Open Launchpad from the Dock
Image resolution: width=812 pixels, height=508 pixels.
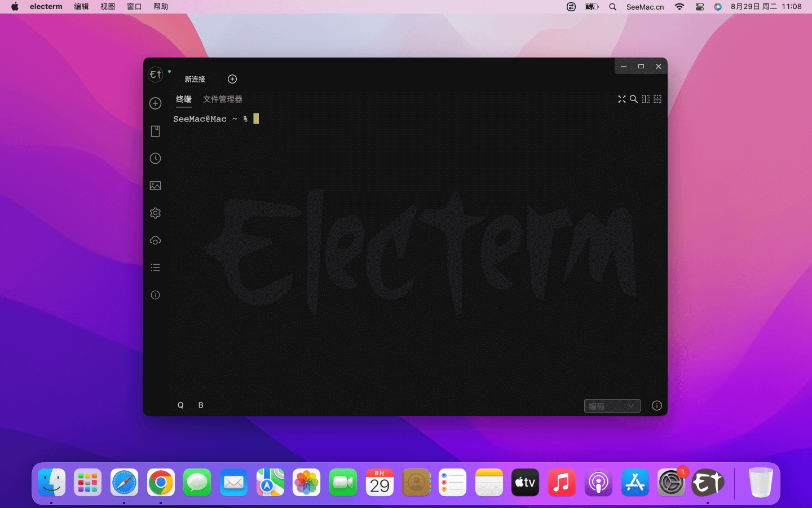point(88,483)
